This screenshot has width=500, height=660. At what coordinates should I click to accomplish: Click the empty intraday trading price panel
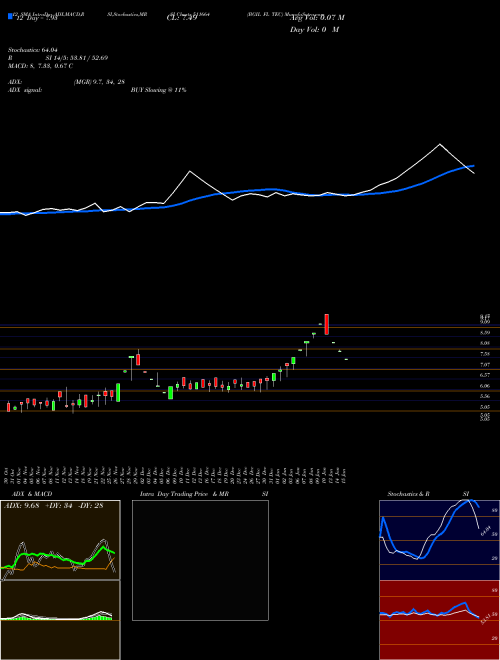click(200, 560)
